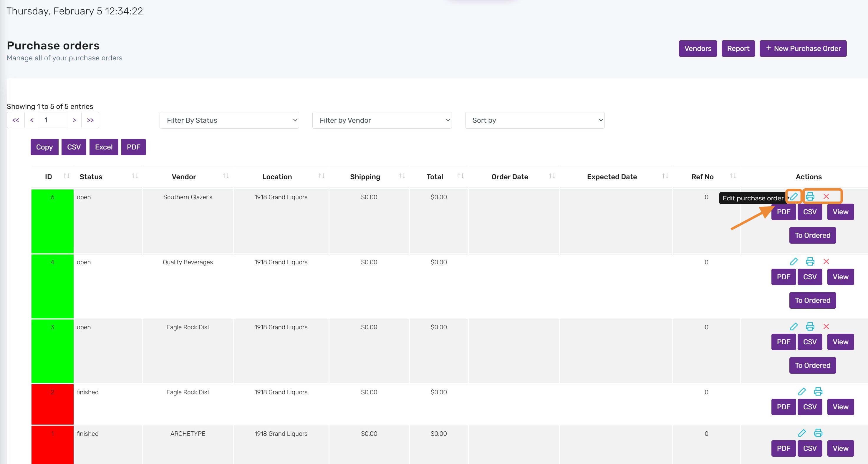Download PDF for order 3
Viewport: 868px width, 464px height.
tap(783, 342)
